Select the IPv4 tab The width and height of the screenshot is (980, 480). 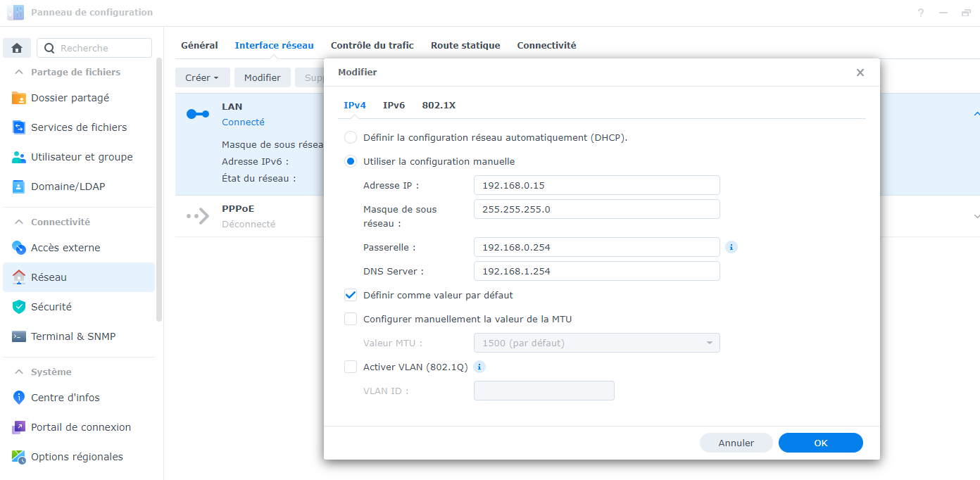tap(355, 105)
